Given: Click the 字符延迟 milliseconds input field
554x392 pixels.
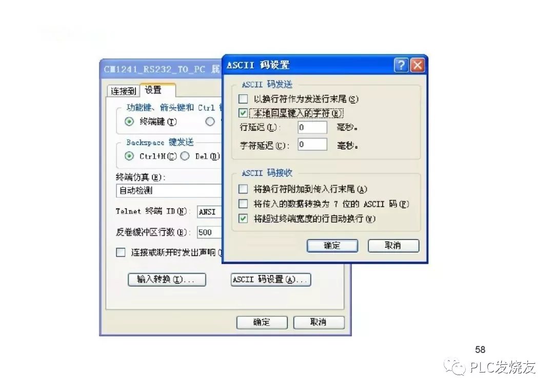Looking at the screenshot, I should [x=312, y=144].
